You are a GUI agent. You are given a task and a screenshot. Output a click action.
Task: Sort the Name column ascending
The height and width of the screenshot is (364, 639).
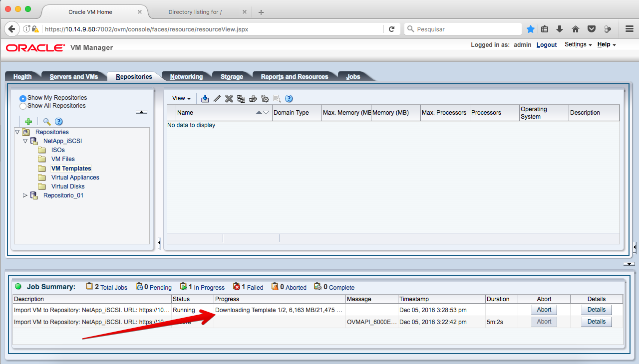(x=259, y=113)
